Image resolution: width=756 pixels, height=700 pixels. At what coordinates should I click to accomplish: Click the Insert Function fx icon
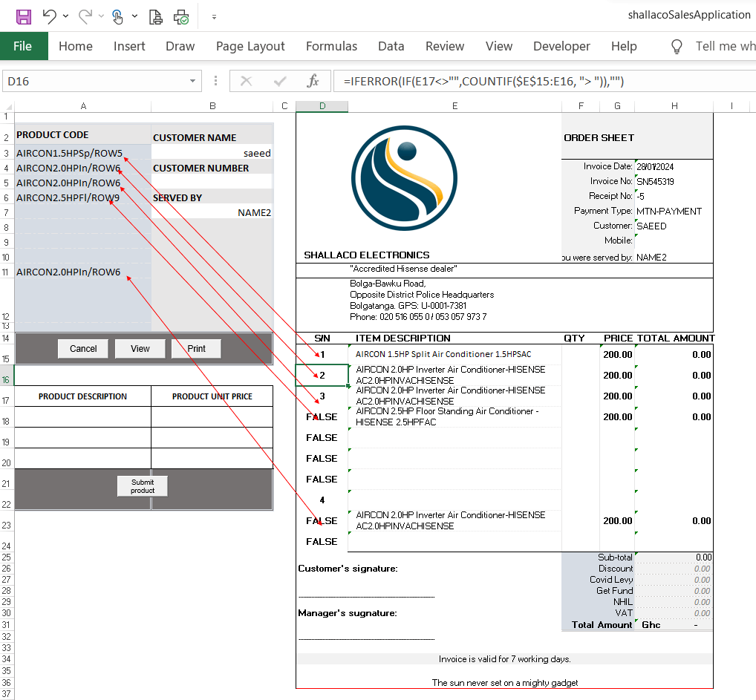313,81
